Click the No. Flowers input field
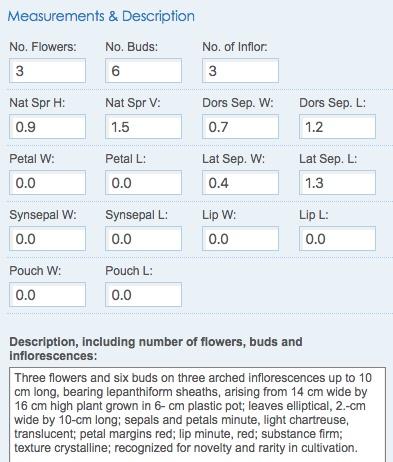This screenshot has height=462, width=393. tap(47, 71)
